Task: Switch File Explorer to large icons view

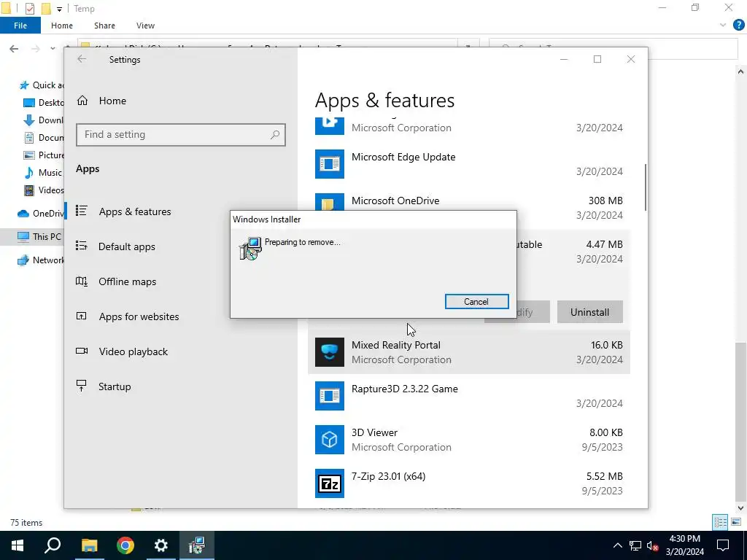Action: 737,522
